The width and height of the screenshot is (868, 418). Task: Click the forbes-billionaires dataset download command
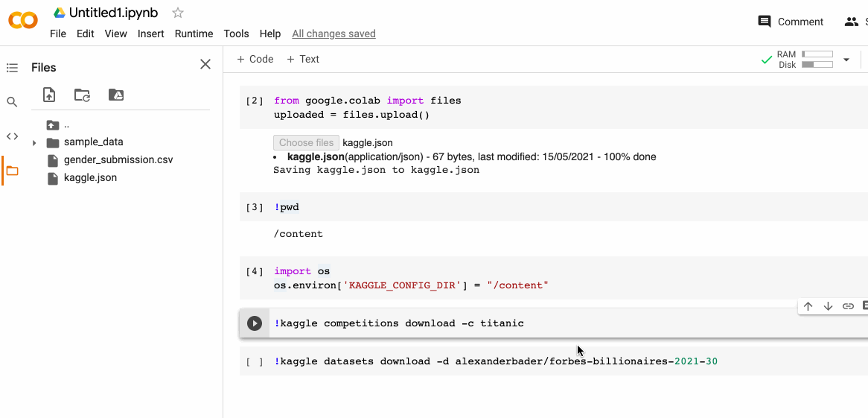(496, 361)
